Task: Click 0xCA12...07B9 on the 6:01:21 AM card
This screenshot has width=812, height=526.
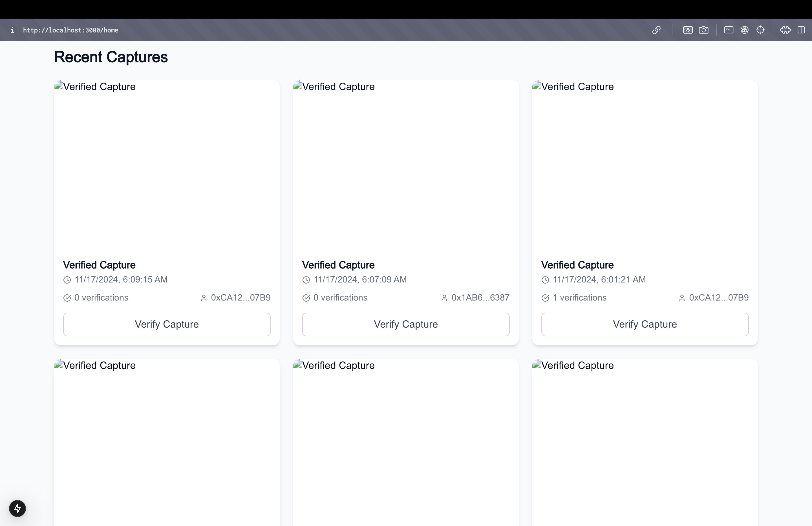Action: pos(719,297)
